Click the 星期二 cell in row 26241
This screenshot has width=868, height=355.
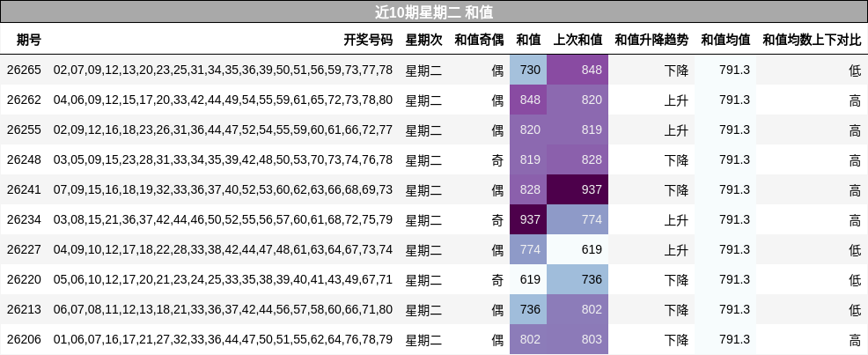[424, 189]
